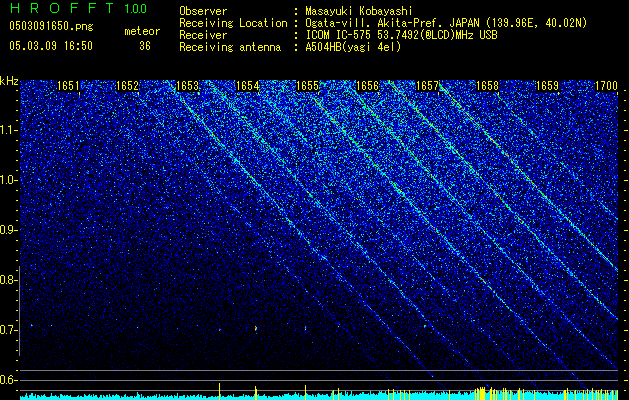Click the Ogata-vill. Akita-Pref. JAPAN location text
The image size is (629, 400).
point(446,23)
